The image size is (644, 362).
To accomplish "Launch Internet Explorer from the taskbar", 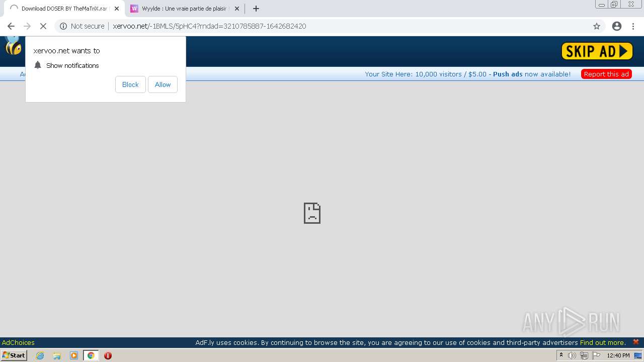I will [x=40, y=355].
